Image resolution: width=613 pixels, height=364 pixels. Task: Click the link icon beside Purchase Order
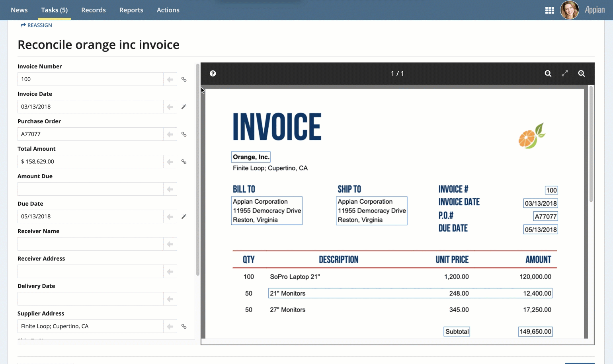pyautogui.click(x=184, y=134)
